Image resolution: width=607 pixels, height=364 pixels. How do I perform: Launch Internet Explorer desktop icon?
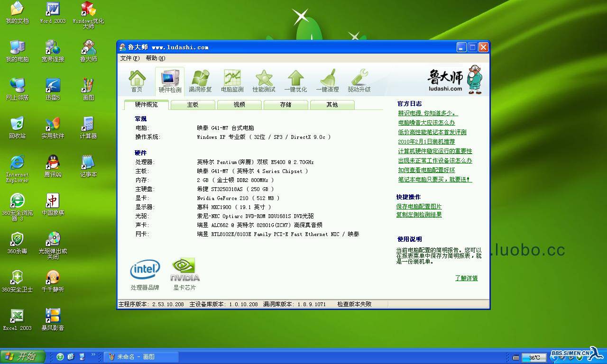[x=17, y=169]
